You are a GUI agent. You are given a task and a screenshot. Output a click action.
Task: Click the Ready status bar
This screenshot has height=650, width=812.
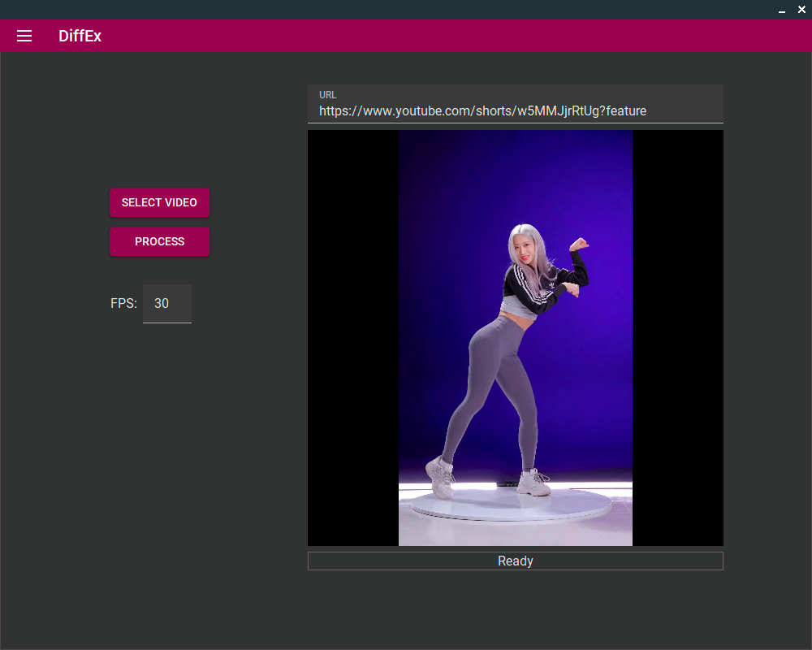click(x=515, y=561)
